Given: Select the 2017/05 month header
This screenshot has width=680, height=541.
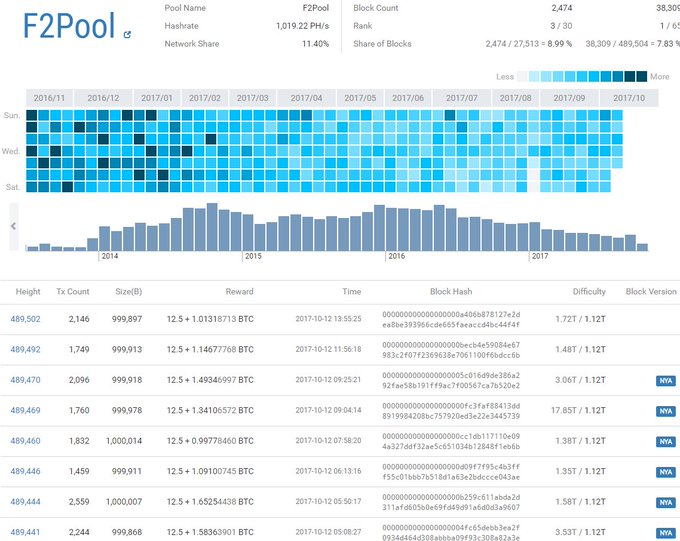Looking at the screenshot, I should click(x=360, y=98).
